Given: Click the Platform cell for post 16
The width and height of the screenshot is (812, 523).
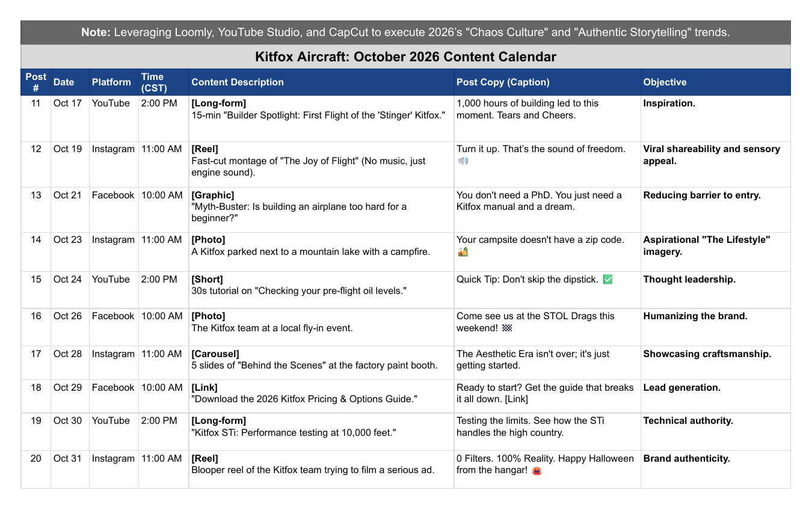Looking at the screenshot, I should click(114, 328).
